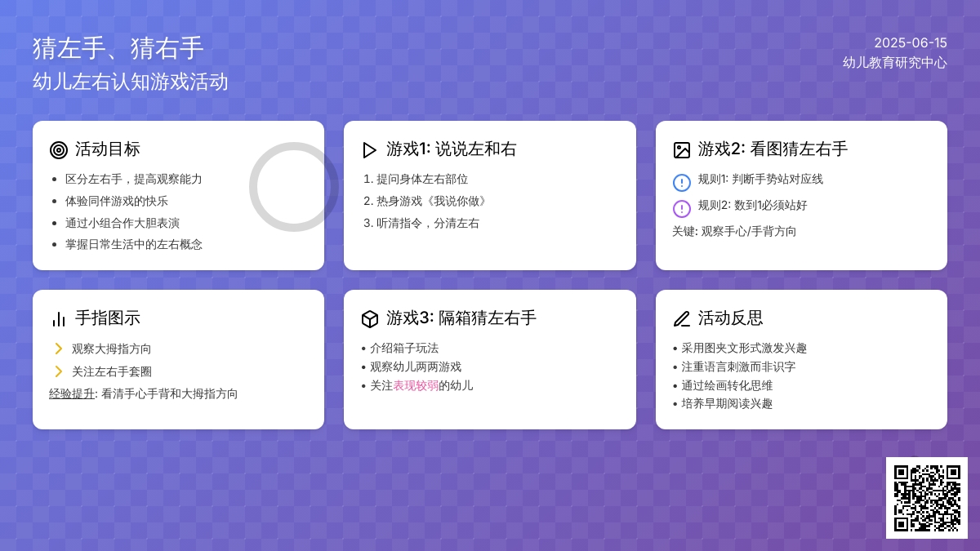Click the purple alert icon for 规则2

(x=682, y=209)
